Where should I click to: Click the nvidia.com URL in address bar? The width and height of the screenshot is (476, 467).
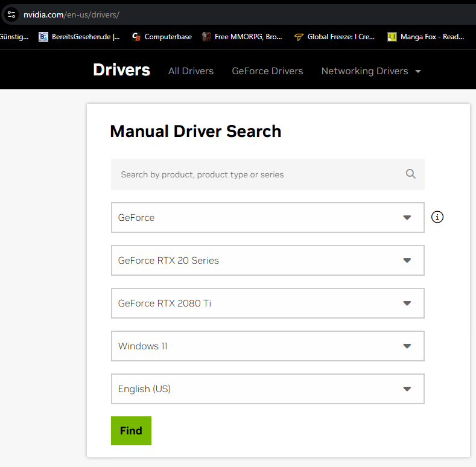(x=72, y=14)
